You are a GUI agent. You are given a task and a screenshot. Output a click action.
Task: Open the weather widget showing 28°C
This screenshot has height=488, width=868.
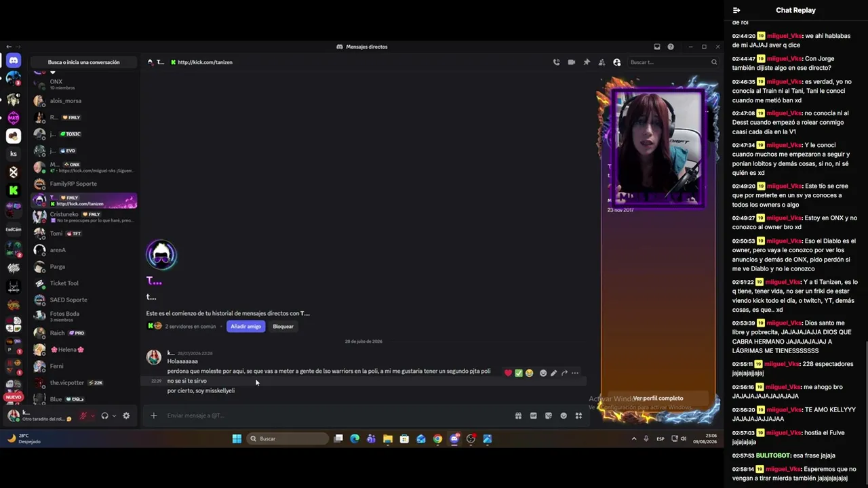(24, 439)
